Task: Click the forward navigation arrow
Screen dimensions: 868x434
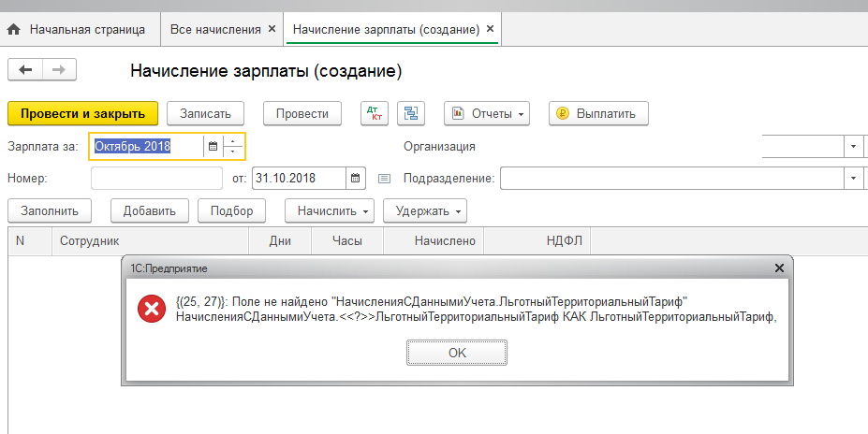Action: (x=58, y=69)
